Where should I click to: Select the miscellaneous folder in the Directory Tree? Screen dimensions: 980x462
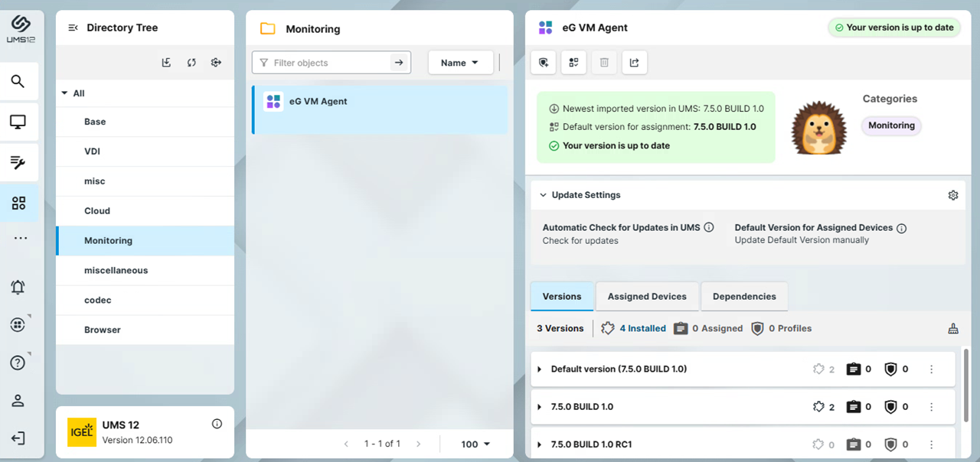pos(145,271)
